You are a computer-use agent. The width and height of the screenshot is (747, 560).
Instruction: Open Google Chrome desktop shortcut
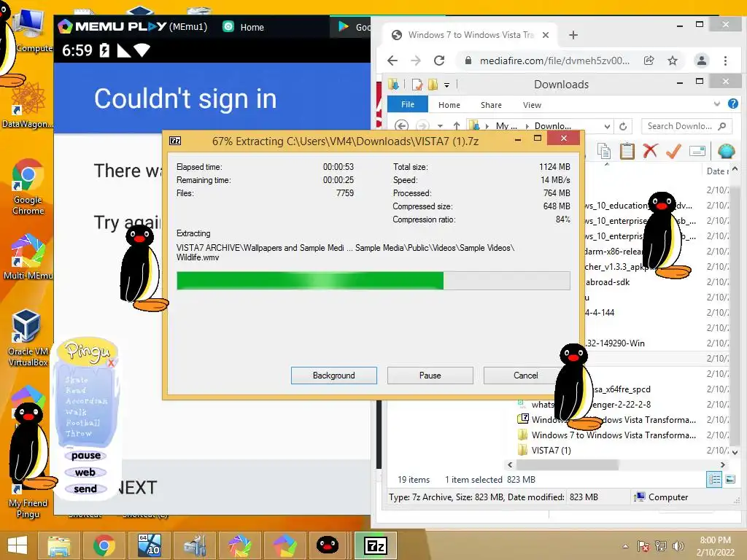(x=28, y=186)
